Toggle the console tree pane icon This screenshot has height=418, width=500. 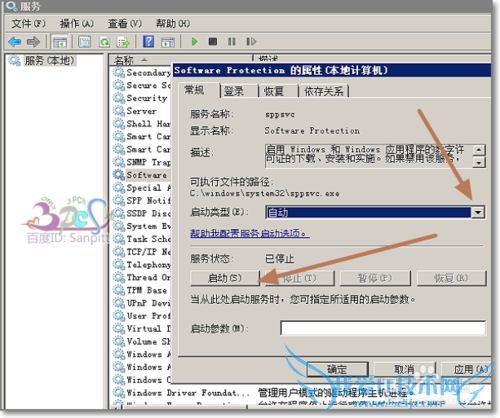60,42
